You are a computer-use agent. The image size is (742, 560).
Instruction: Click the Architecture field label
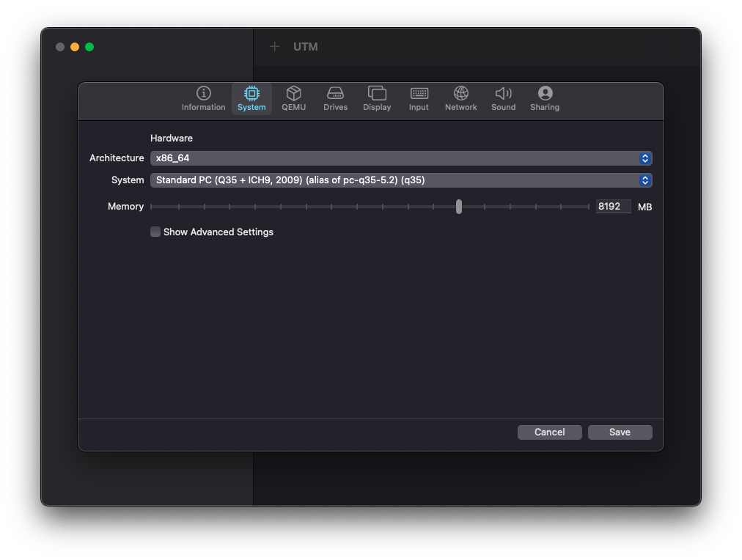[117, 158]
